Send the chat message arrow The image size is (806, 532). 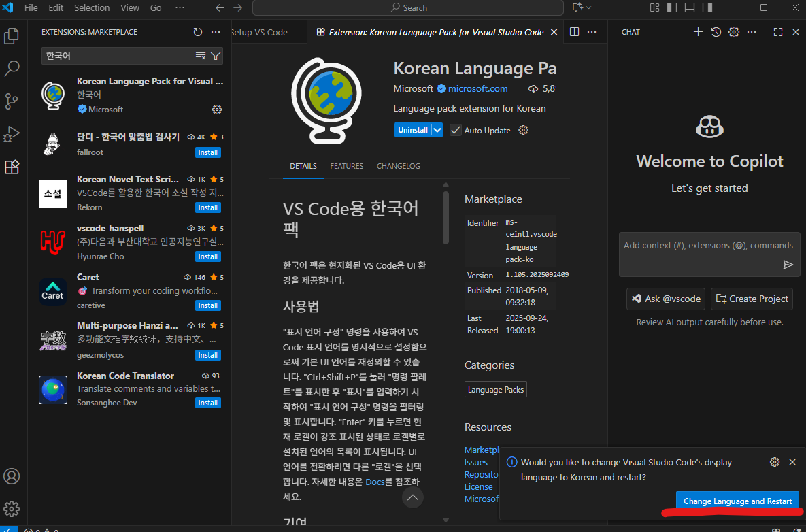tap(788, 264)
